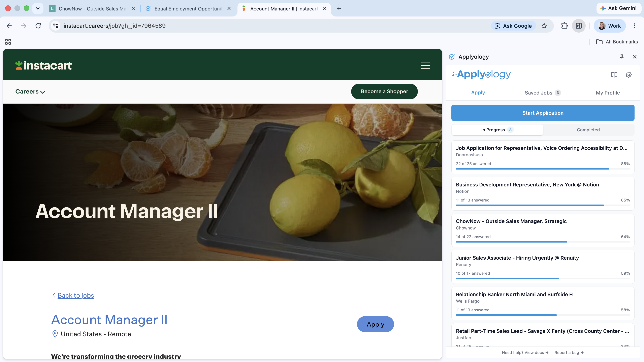Click the Instacart logo
Screen dimensions: 644x362
coord(43,65)
